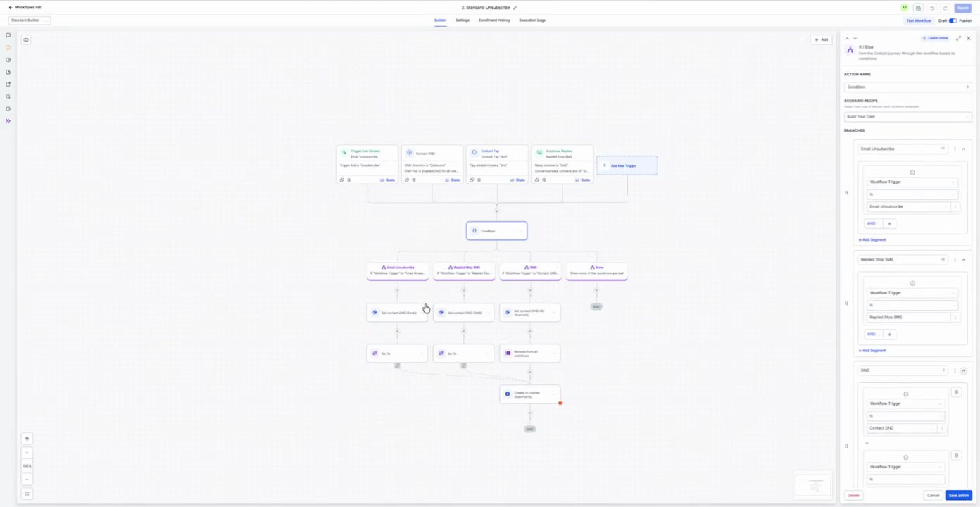Click the undo arrow in top bar
980x507 pixels.
coord(932,8)
